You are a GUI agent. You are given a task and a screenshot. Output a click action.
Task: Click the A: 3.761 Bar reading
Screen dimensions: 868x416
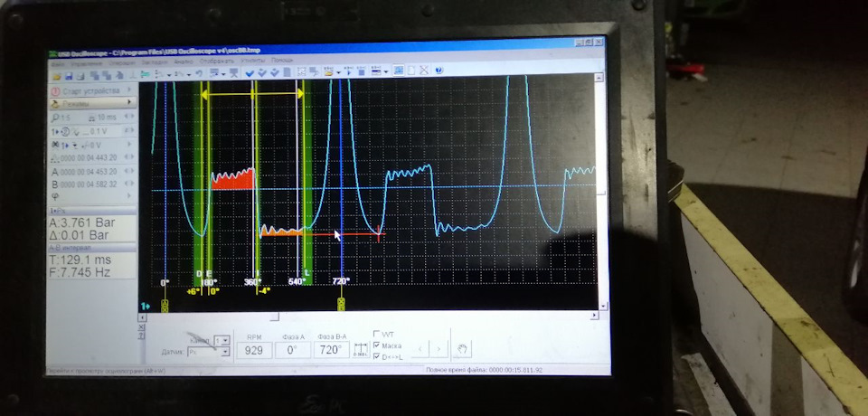(x=82, y=223)
